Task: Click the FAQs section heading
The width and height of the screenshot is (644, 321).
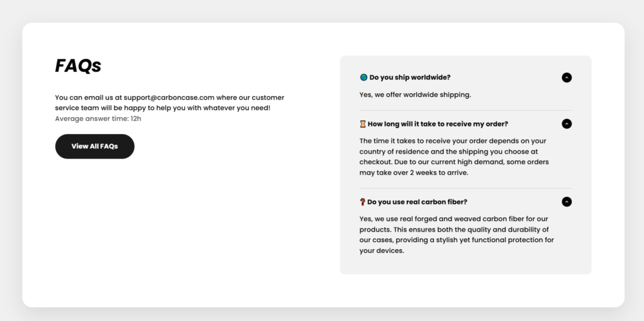Action: [x=78, y=65]
